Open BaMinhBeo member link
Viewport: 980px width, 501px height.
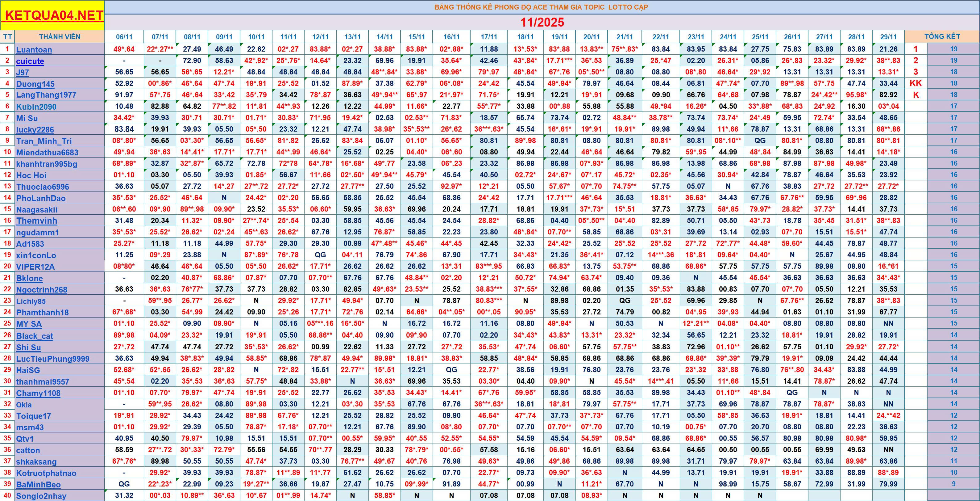click(x=39, y=485)
